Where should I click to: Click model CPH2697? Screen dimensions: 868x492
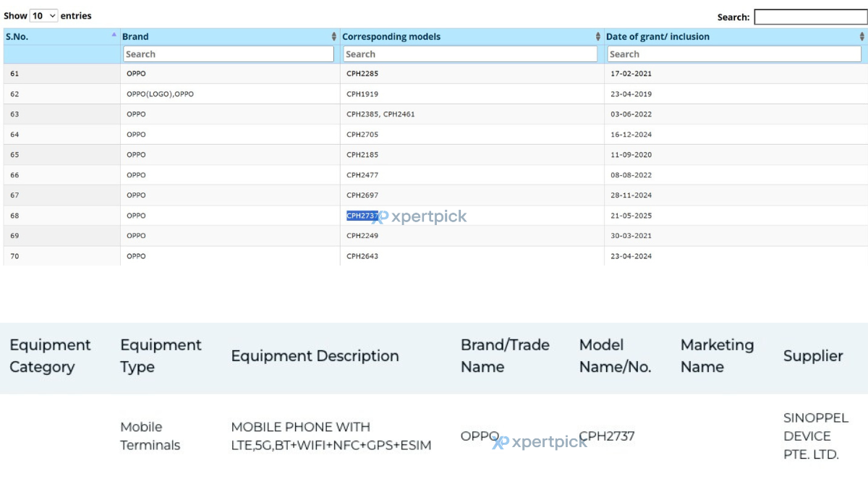(362, 195)
